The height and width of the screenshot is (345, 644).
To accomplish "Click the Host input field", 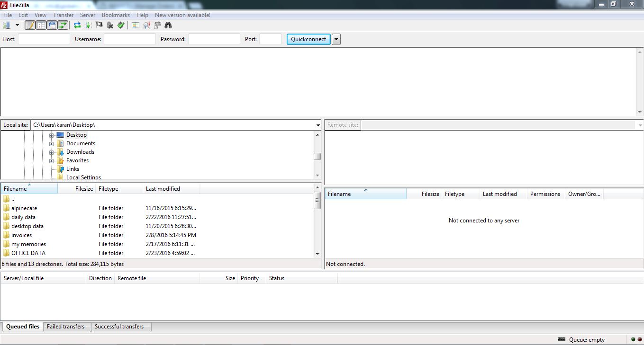I will pyautogui.click(x=44, y=39).
